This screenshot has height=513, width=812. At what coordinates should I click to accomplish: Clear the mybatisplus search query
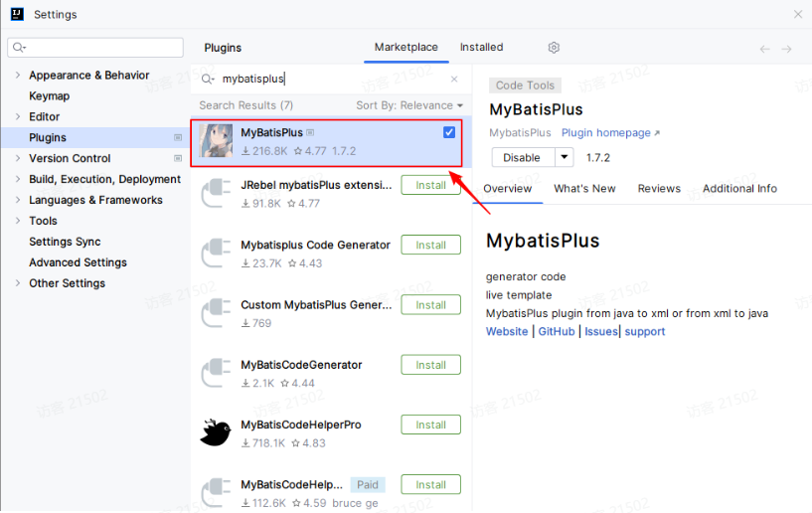[x=454, y=79]
